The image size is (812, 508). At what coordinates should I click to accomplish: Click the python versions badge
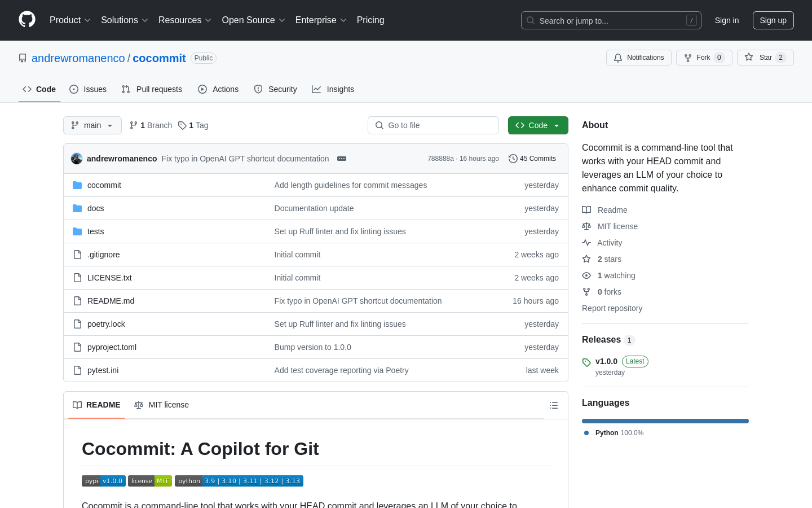pyautogui.click(x=239, y=481)
